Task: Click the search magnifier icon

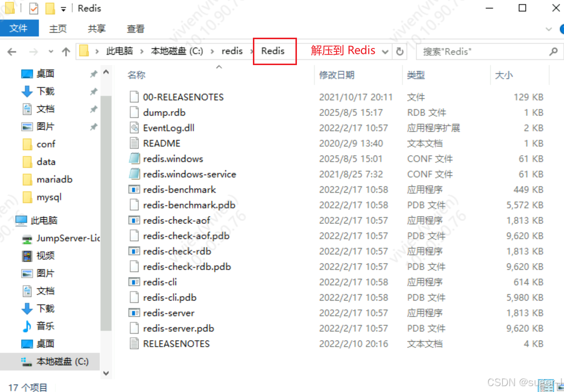Action: pyautogui.click(x=553, y=52)
